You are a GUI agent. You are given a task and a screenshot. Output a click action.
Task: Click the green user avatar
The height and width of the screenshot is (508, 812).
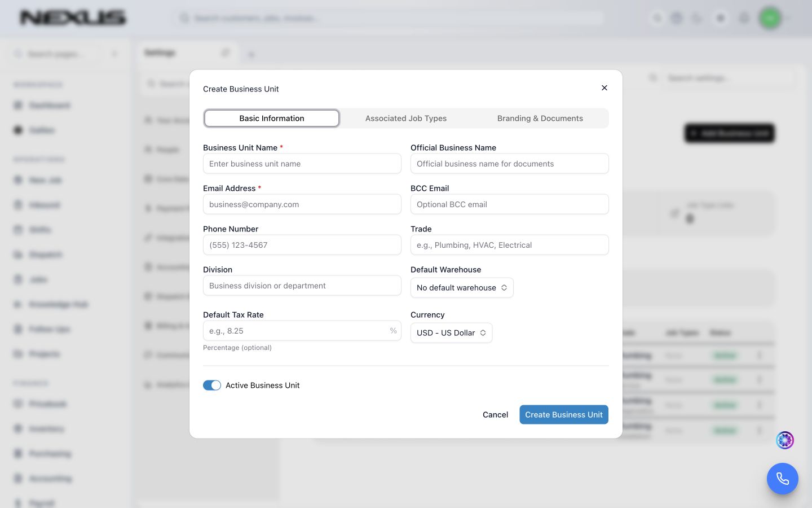point(770,18)
